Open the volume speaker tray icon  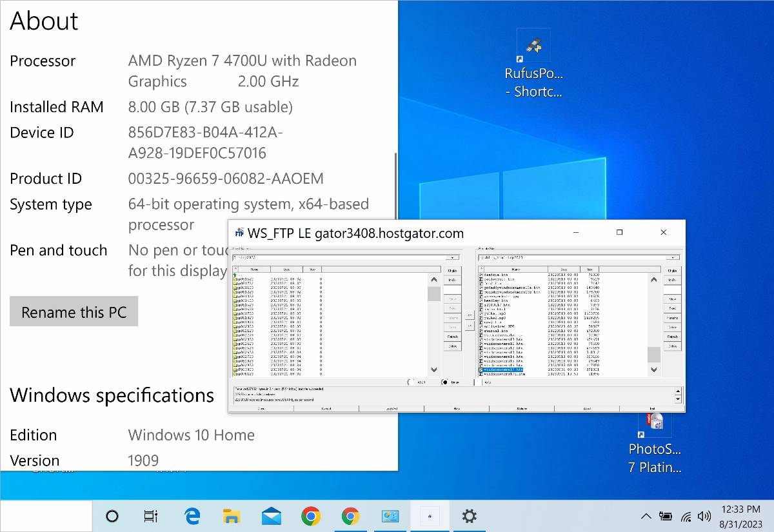pyautogui.click(x=704, y=516)
